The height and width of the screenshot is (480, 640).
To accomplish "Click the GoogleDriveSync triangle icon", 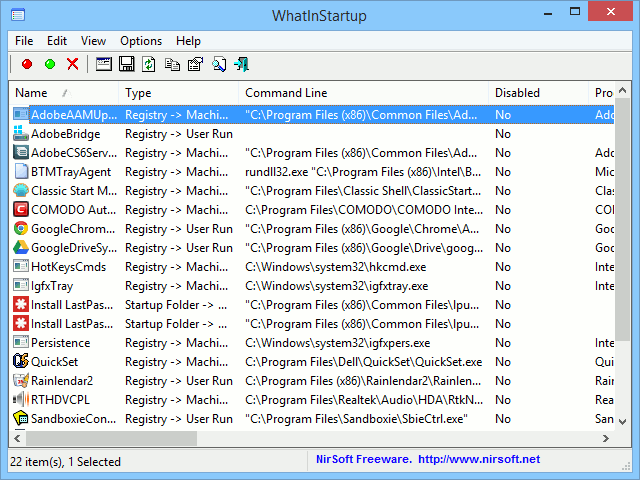I will 20,247.
